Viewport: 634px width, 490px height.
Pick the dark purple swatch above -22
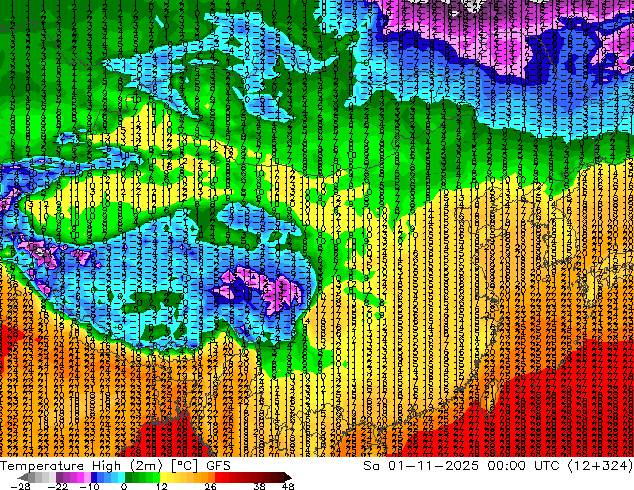(x=59, y=477)
